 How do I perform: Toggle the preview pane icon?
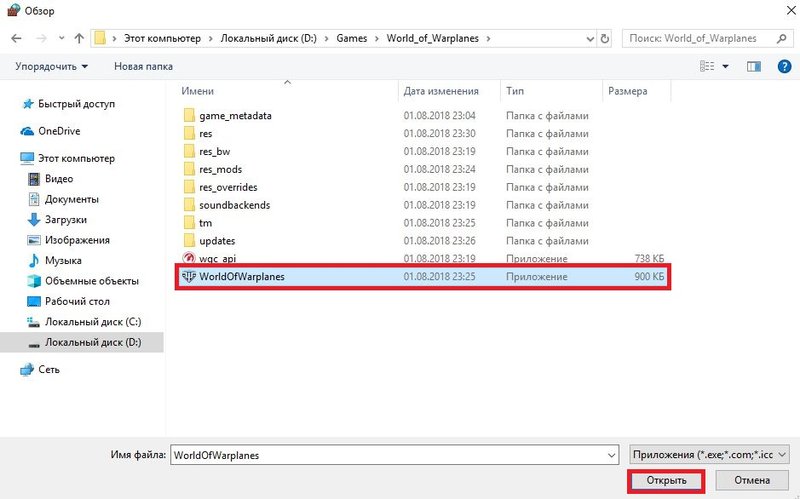click(754, 66)
